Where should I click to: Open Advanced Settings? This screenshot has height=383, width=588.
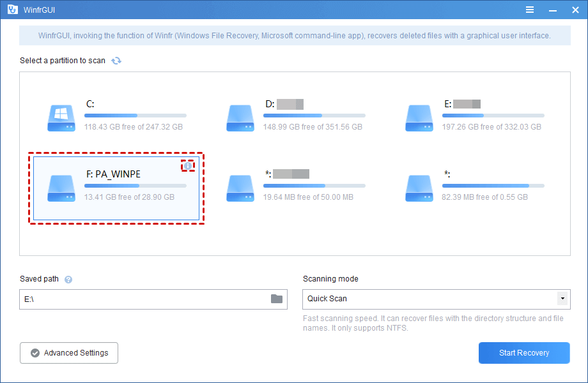(69, 353)
